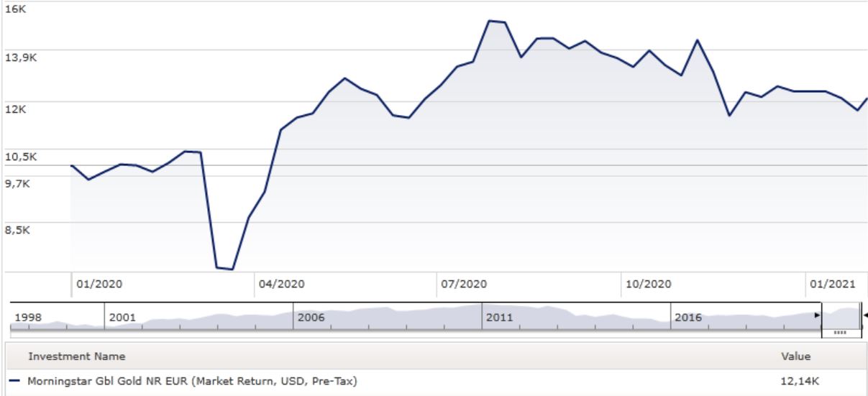Jump to 2001 in overview timeline
The width and height of the screenshot is (868, 396).
[x=122, y=317]
